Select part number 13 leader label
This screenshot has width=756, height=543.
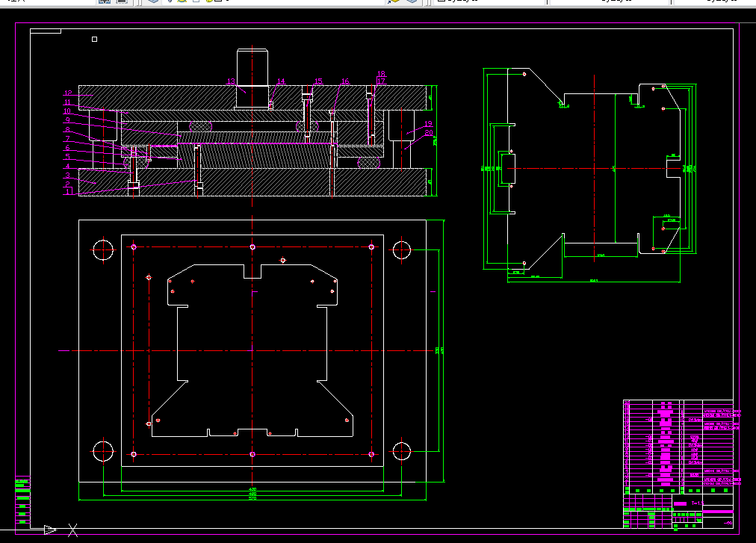tap(231, 81)
